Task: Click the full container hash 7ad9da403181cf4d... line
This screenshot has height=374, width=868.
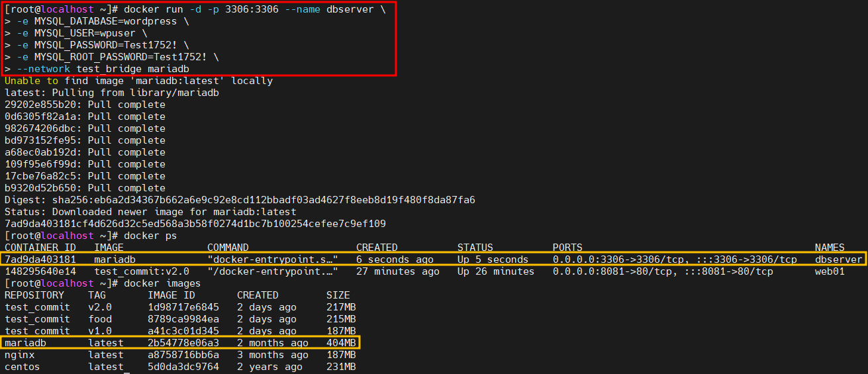Action: click(x=195, y=224)
